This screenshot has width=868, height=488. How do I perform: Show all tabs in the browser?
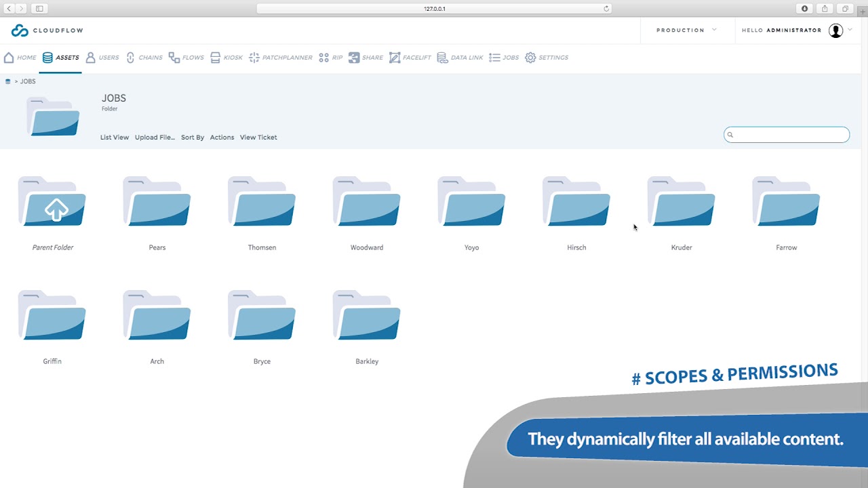coord(845,9)
